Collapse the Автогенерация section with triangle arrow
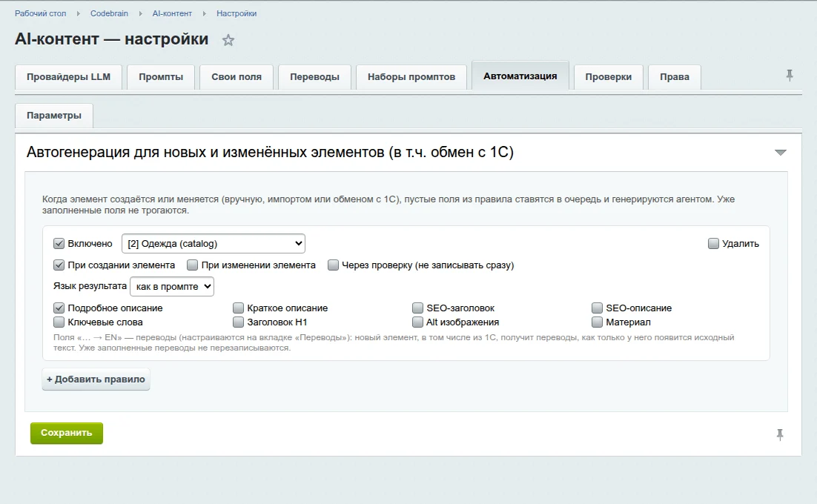The width and height of the screenshot is (817, 504). coord(780,153)
